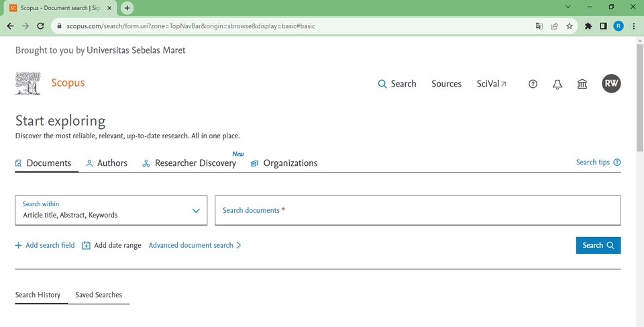The image size is (644, 327).
Task: Click the share page icon
Action: click(x=555, y=26)
